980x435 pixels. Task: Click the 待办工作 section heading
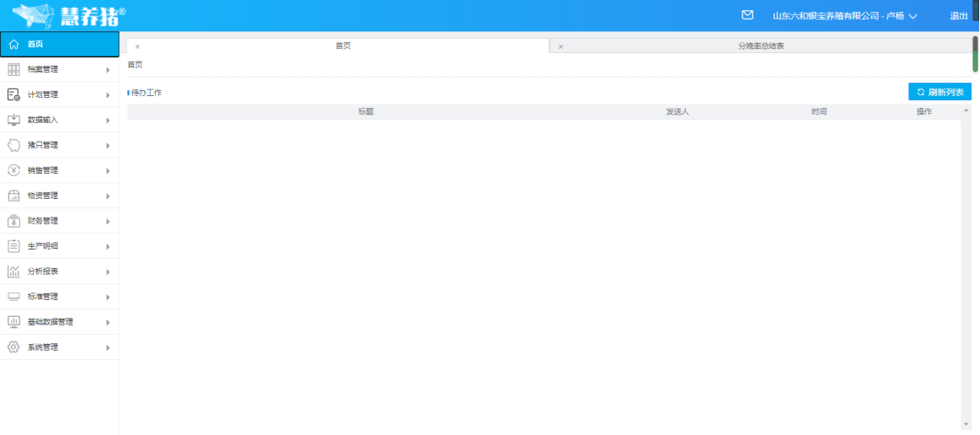click(x=147, y=93)
